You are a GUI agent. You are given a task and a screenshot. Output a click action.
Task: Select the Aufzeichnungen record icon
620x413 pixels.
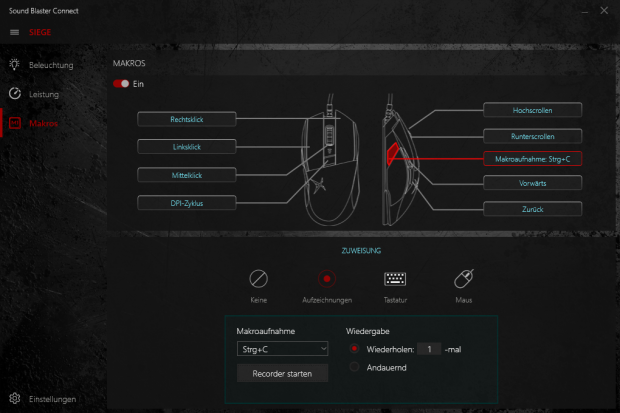(327, 279)
